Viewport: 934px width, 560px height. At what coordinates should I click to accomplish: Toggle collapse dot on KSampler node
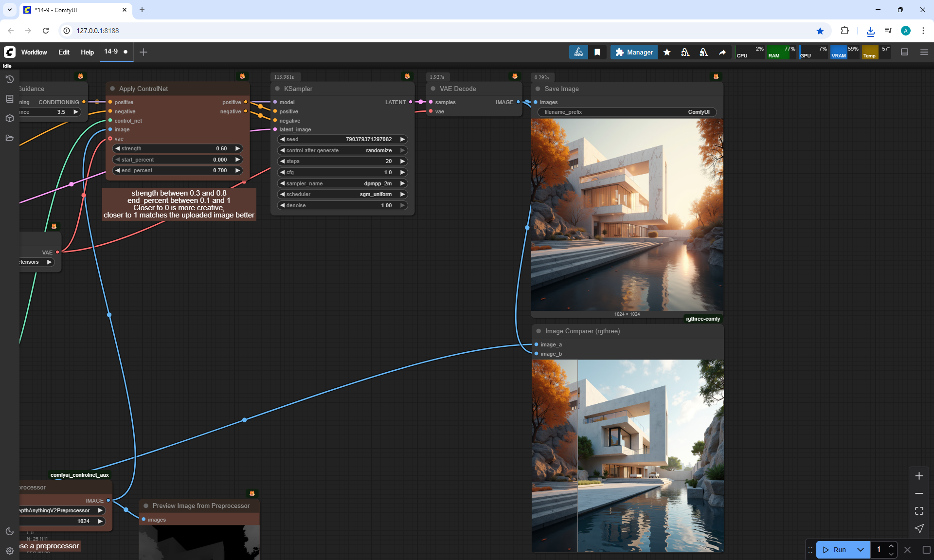point(277,89)
